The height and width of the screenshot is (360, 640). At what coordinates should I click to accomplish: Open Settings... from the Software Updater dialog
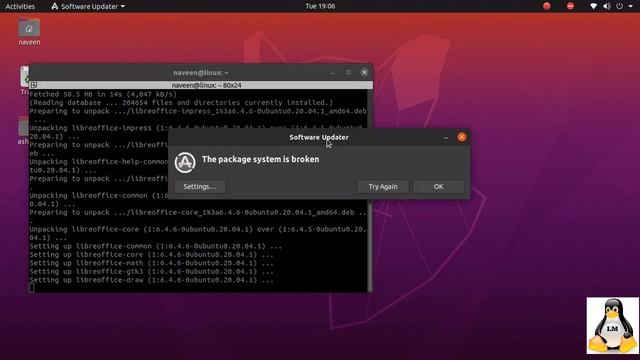click(x=200, y=187)
